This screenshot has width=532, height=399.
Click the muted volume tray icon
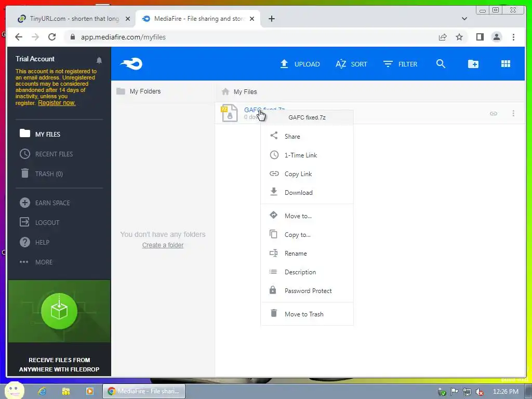(479, 392)
